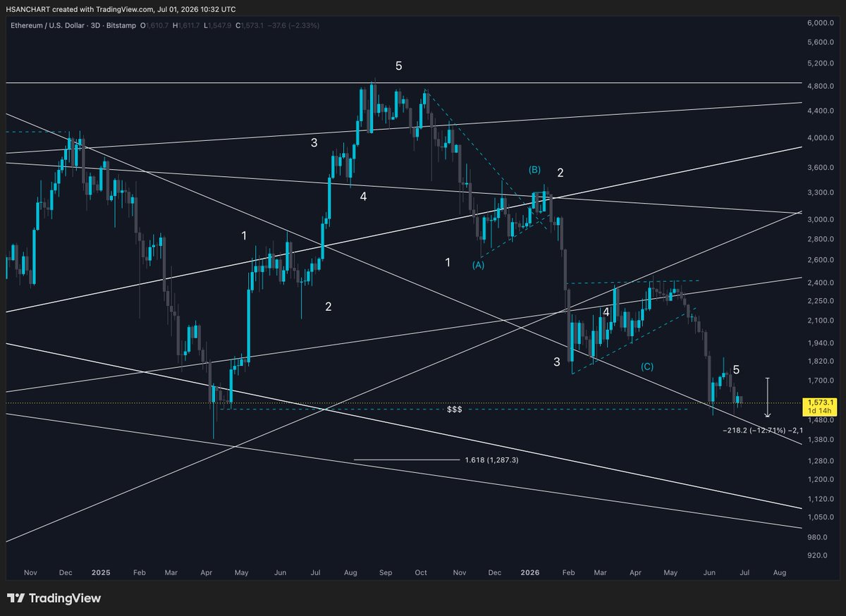Select the (C) corrective wave label
This screenshot has width=846, height=616.
click(646, 366)
